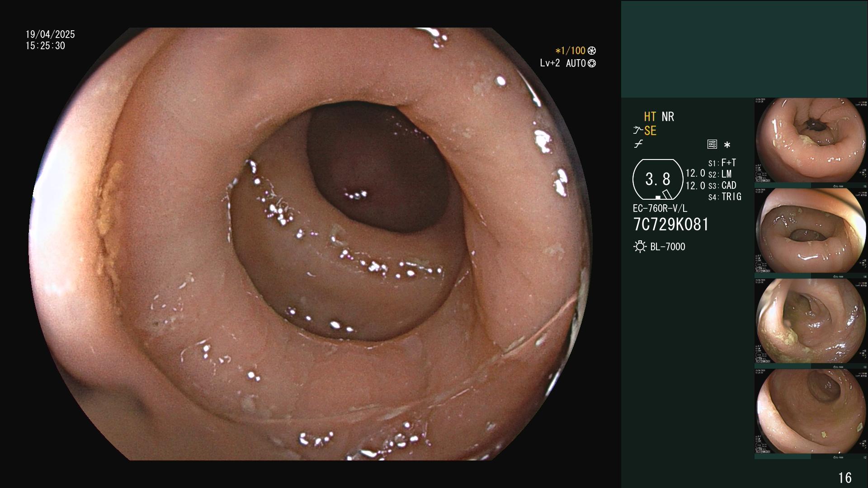
Task: Click the BL-7000 light source label
Action: click(668, 247)
